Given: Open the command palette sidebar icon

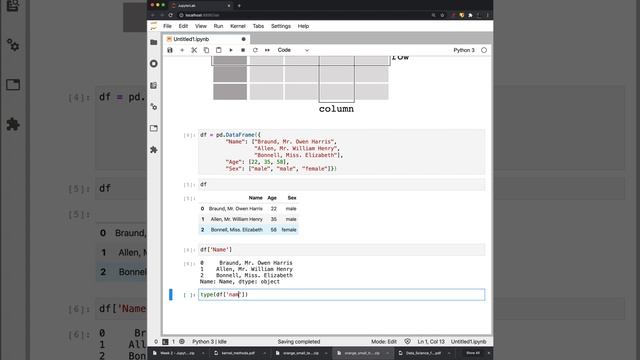Looking at the screenshot, I should tap(153, 85).
